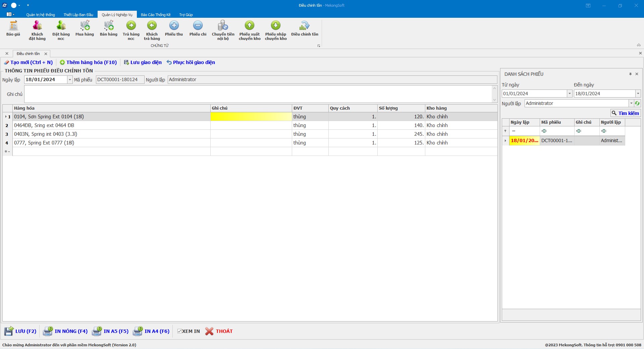The height and width of the screenshot is (349, 644).
Task: Click the new row marker in grid
Action: [x=7, y=152]
